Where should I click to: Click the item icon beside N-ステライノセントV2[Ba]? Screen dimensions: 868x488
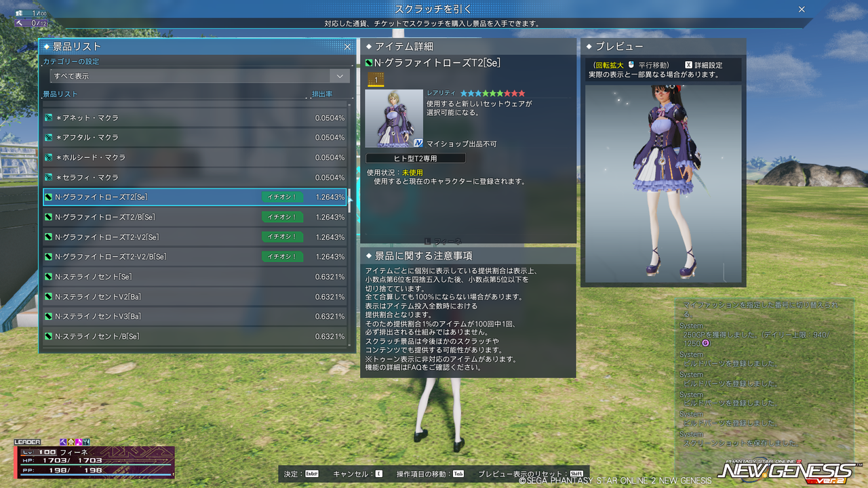tap(49, 297)
